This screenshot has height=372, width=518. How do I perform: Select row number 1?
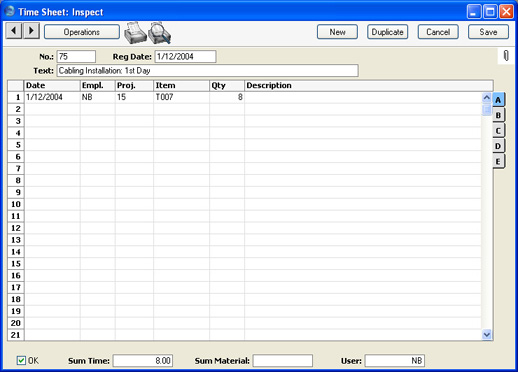click(16, 97)
